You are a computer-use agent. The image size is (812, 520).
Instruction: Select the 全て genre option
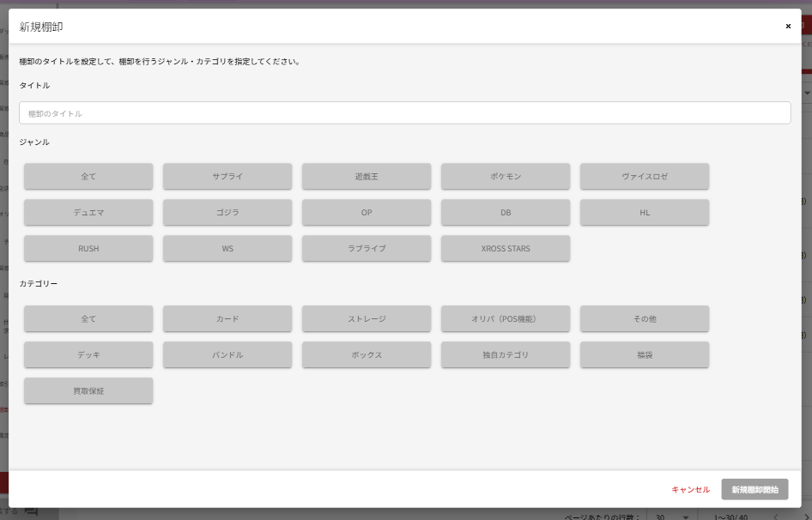pos(88,177)
